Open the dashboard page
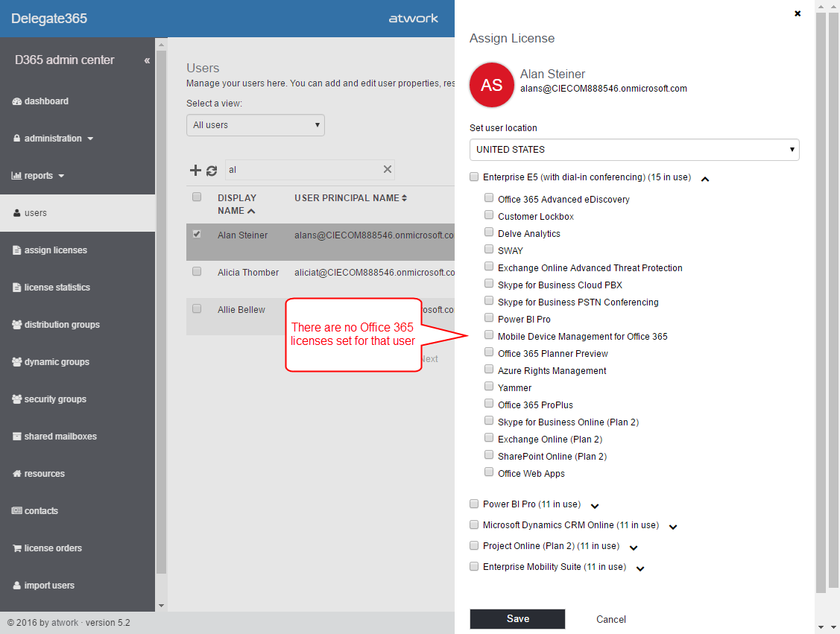Screen dimensions: 840x634 (x=47, y=101)
